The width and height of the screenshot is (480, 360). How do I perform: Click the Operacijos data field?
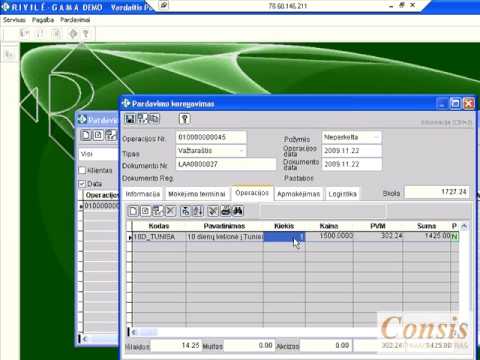(x=352, y=151)
